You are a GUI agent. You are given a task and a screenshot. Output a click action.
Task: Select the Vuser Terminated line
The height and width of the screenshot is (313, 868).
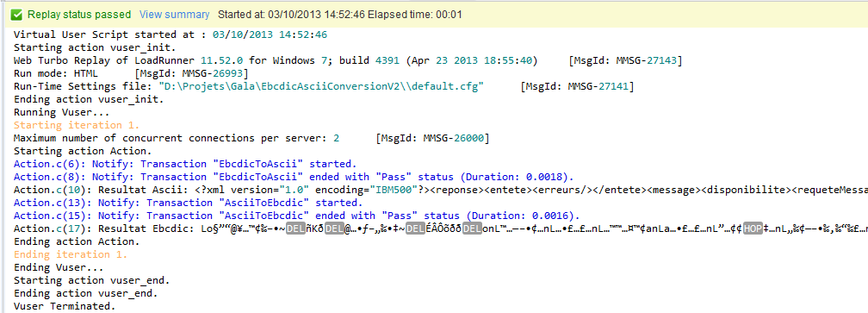tap(65, 306)
